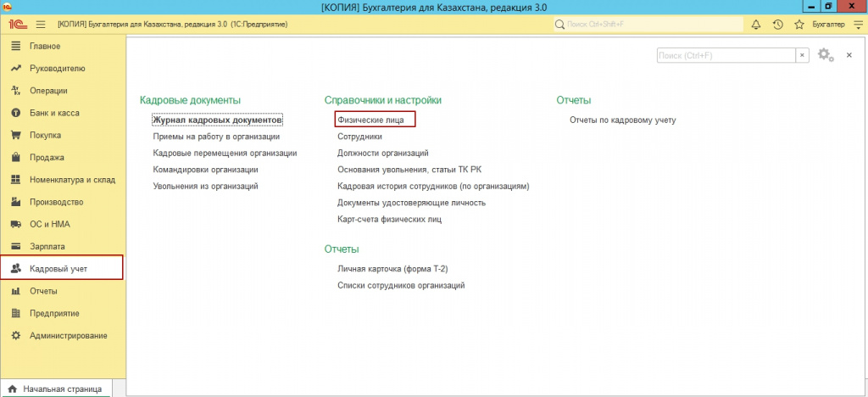Click the Руководителю chart icon
Screen dimensions: 868x397
16,68
